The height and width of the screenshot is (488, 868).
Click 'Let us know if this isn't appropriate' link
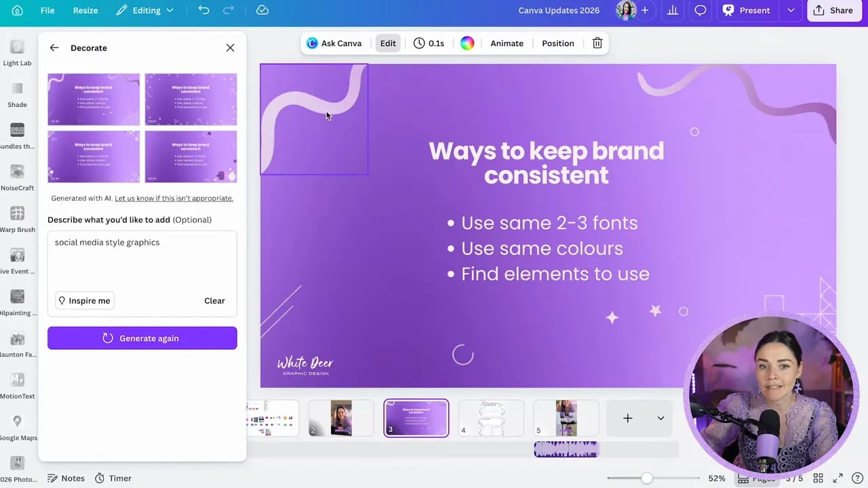point(174,199)
